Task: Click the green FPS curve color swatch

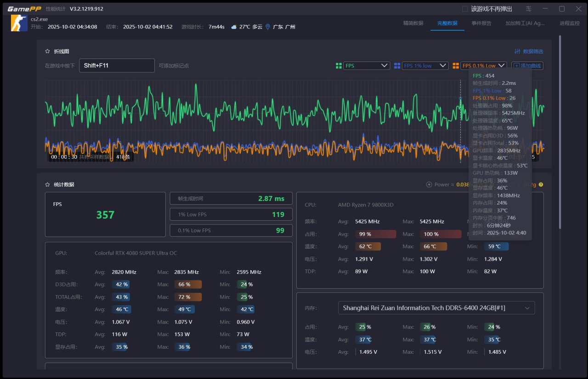Action: [x=339, y=66]
